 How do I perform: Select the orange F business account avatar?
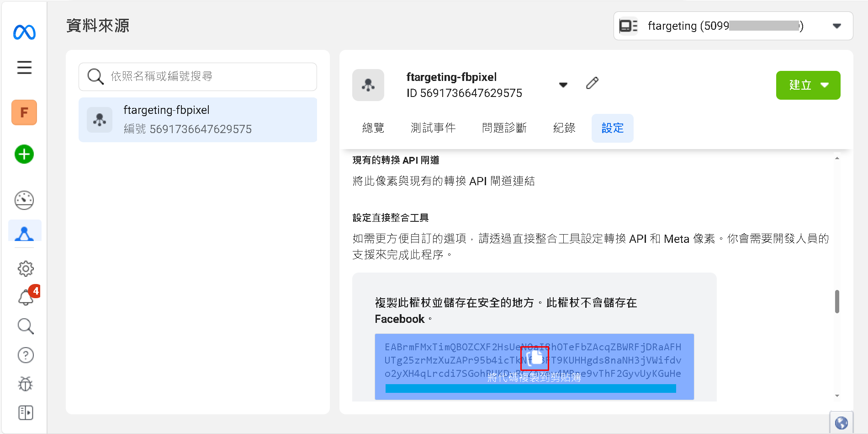24,113
